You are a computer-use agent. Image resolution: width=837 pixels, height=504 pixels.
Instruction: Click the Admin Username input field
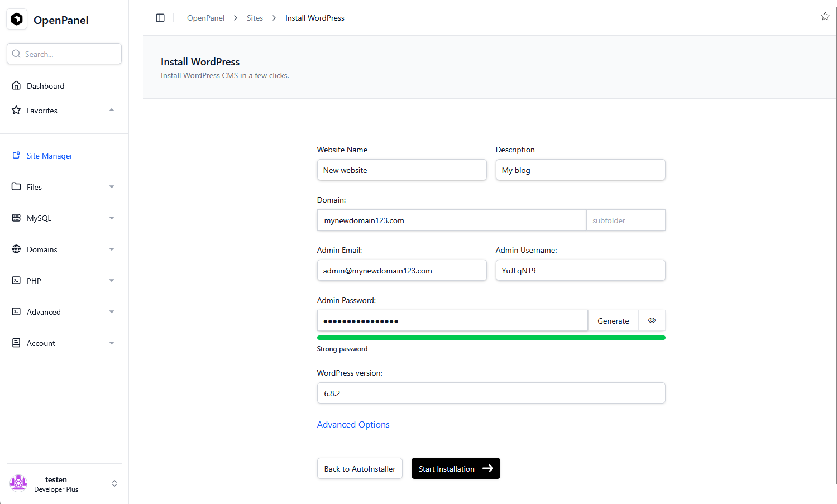click(x=580, y=270)
